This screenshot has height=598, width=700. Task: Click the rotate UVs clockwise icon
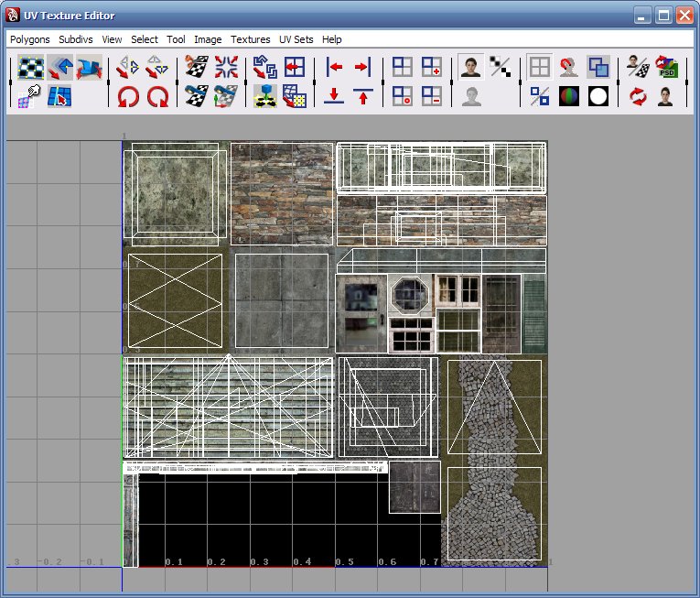[x=157, y=96]
